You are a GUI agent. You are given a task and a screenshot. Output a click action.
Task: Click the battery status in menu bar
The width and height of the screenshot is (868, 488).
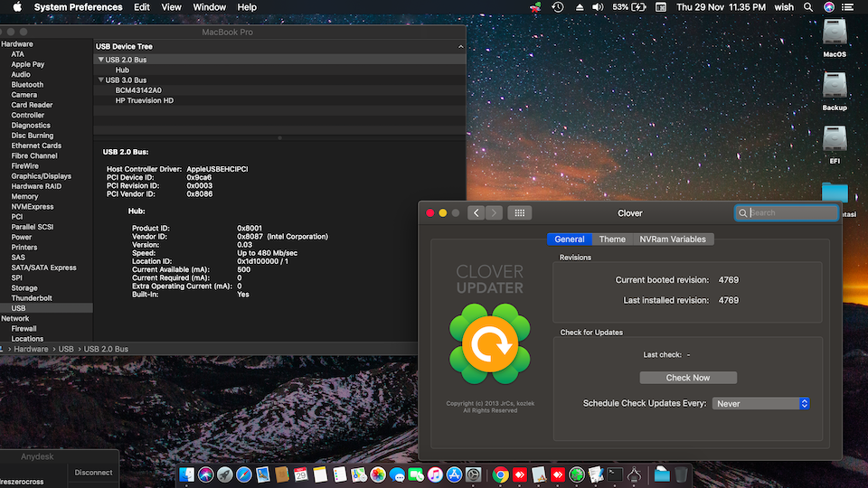click(629, 7)
